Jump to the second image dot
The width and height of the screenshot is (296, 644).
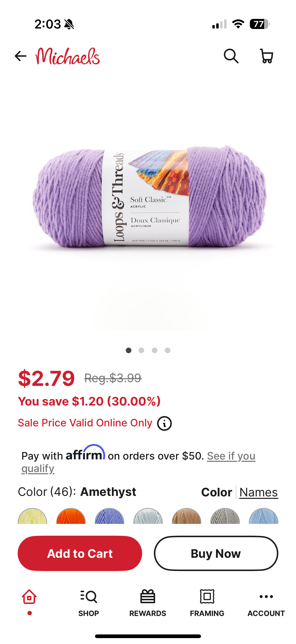pyautogui.click(x=141, y=350)
